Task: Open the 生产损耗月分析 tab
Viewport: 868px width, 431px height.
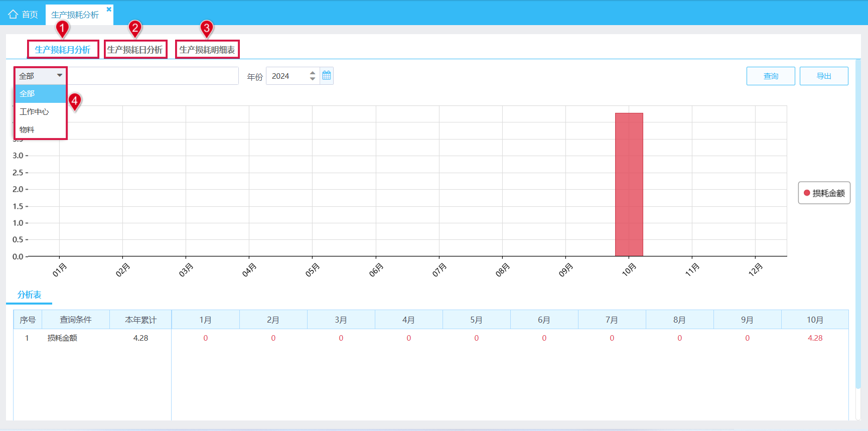Action: coord(63,50)
